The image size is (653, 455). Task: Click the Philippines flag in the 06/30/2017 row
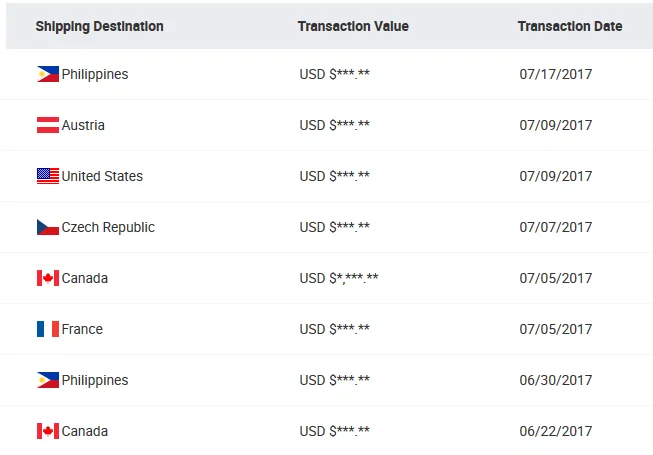click(47, 380)
